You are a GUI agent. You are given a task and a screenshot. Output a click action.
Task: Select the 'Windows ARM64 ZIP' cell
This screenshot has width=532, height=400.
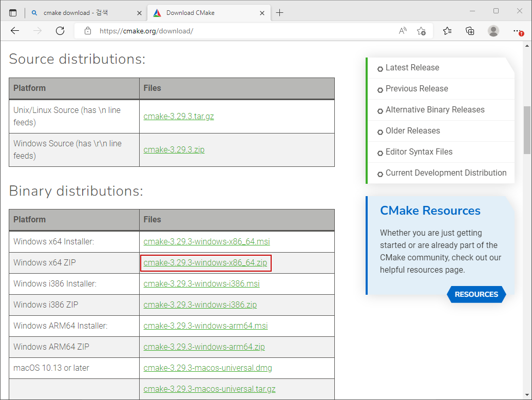tap(74, 347)
